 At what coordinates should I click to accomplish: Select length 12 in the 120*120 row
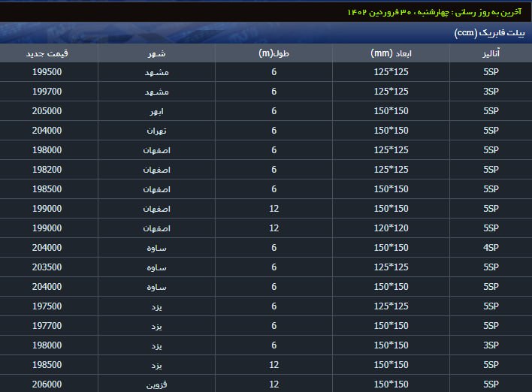(274, 228)
